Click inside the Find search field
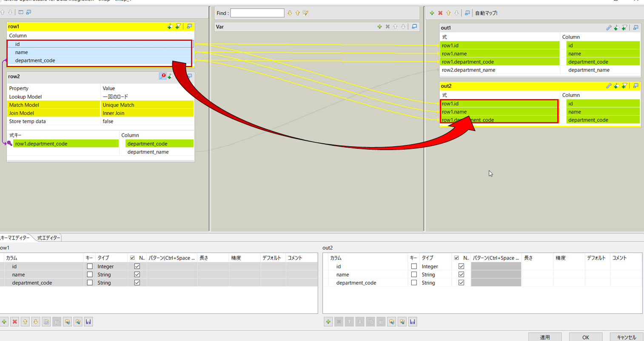Screen dimensions: 644x341 point(257,13)
